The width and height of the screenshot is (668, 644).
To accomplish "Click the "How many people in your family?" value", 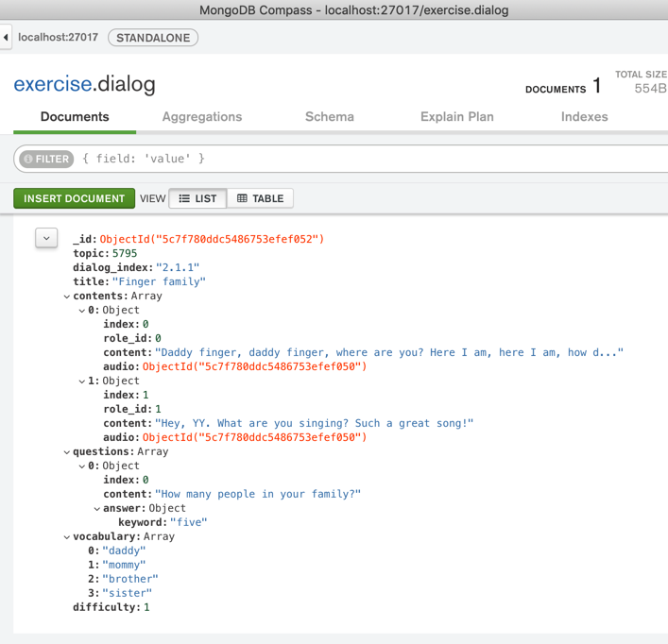I will [x=258, y=494].
